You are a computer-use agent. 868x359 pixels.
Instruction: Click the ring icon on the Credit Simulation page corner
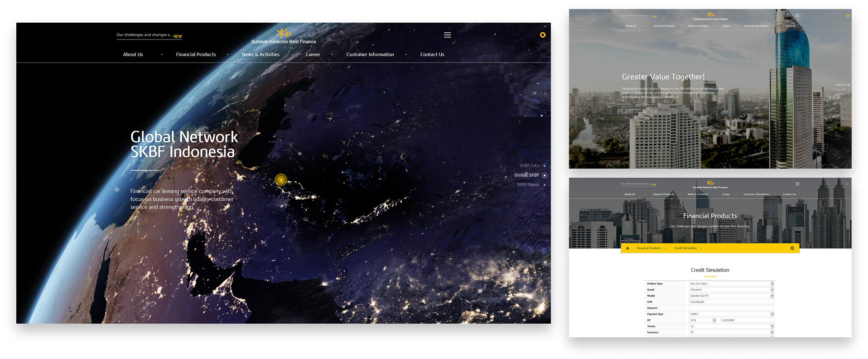[847, 184]
